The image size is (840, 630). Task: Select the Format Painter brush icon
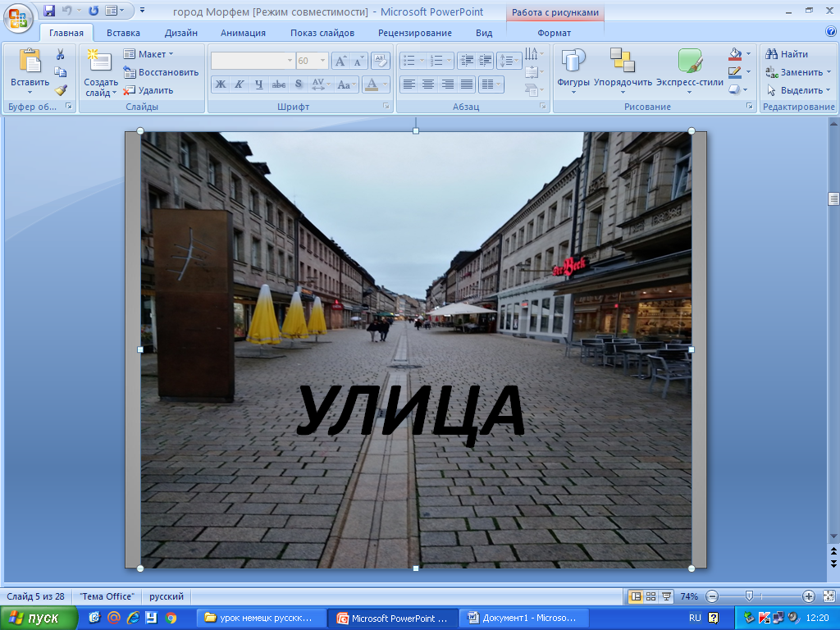[60, 90]
